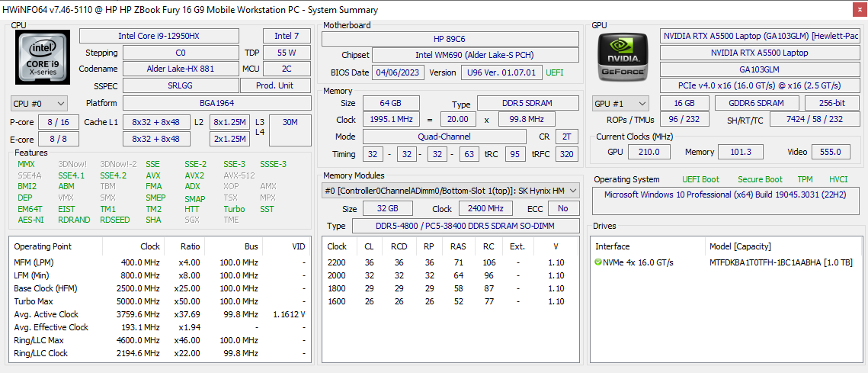868x373 pixels.
Task: Click the 64 GB memory size field
Action: point(391,103)
